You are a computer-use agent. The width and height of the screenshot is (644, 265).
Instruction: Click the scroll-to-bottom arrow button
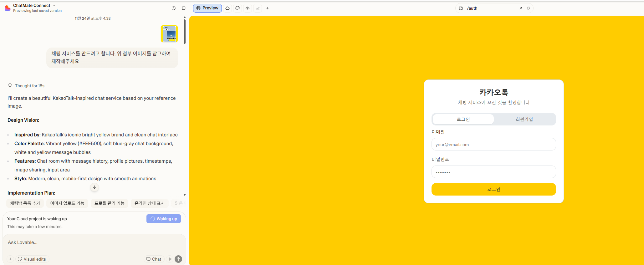click(x=95, y=187)
